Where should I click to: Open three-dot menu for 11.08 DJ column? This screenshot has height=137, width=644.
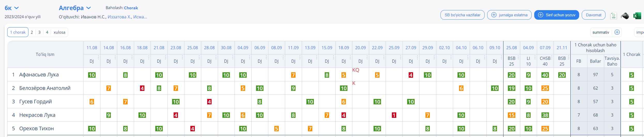click(x=98, y=57)
